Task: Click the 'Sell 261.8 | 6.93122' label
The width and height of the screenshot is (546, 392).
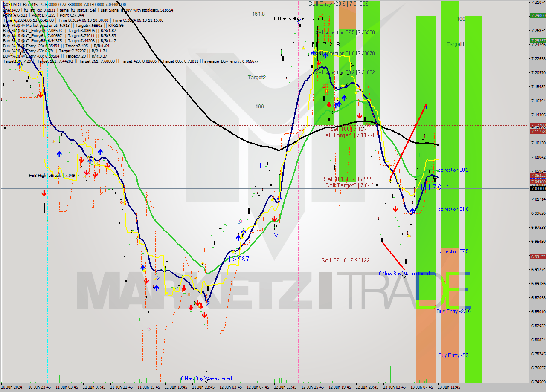Action: 346,260
